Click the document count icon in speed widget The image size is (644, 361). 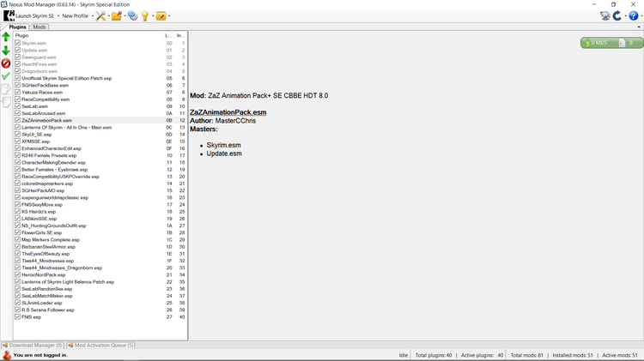click(x=622, y=43)
